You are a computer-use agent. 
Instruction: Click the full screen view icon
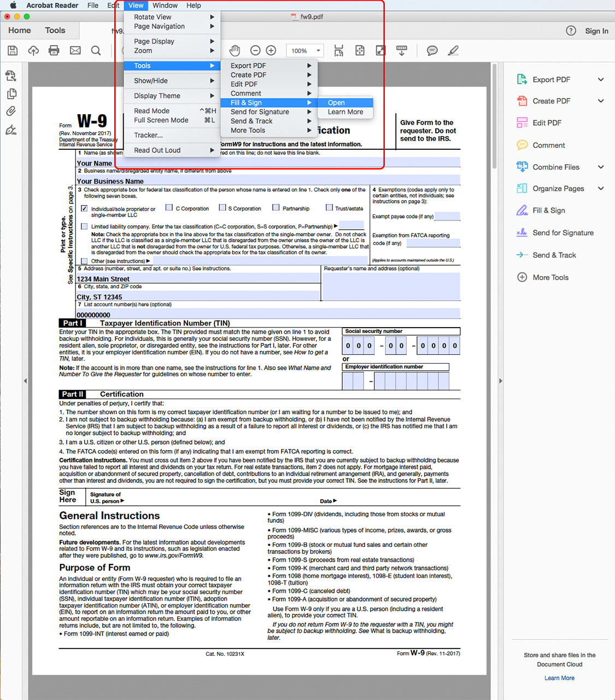pyautogui.click(x=380, y=51)
